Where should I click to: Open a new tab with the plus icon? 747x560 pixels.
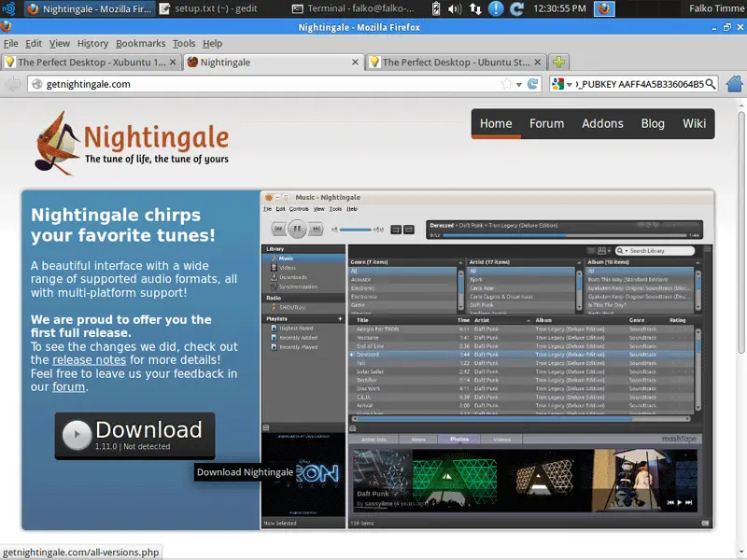pyautogui.click(x=558, y=62)
